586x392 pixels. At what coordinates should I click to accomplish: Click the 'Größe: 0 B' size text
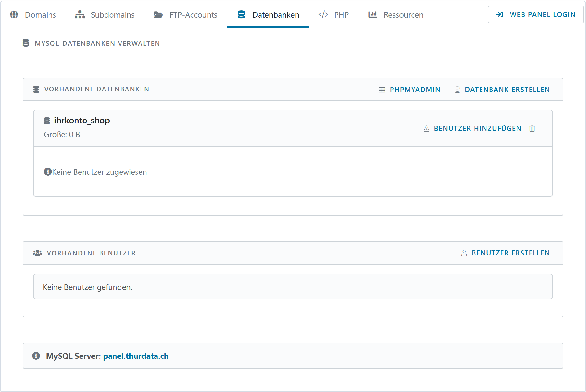click(x=62, y=135)
